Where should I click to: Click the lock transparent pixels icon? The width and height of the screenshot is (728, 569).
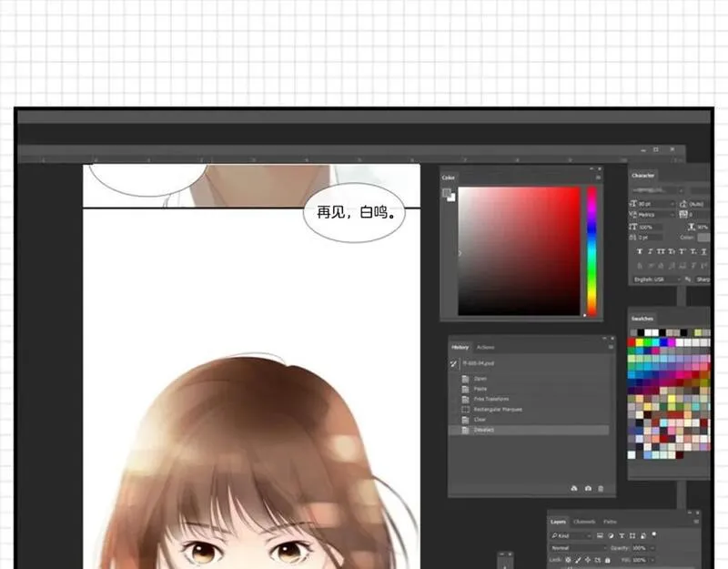(x=568, y=560)
